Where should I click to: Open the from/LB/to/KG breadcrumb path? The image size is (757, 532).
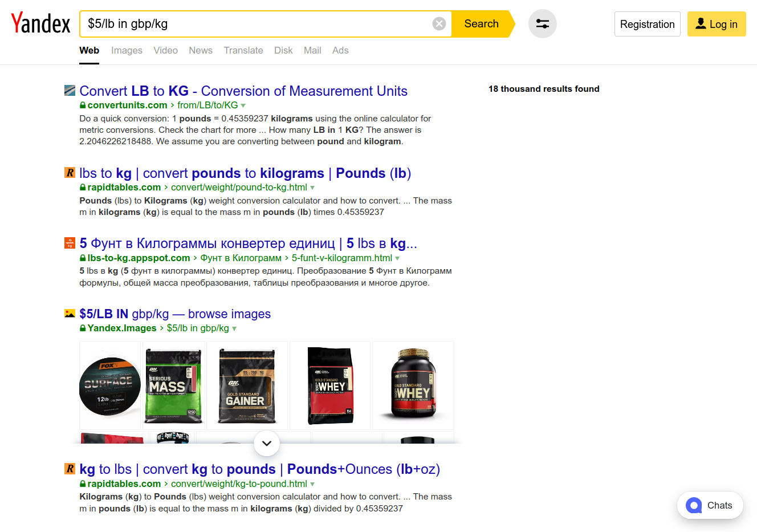pyautogui.click(x=207, y=105)
